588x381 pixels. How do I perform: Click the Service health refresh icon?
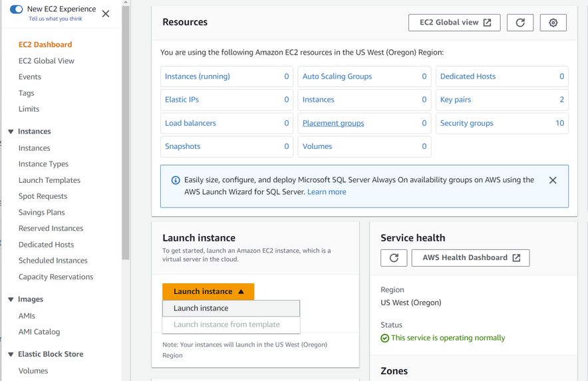click(394, 258)
